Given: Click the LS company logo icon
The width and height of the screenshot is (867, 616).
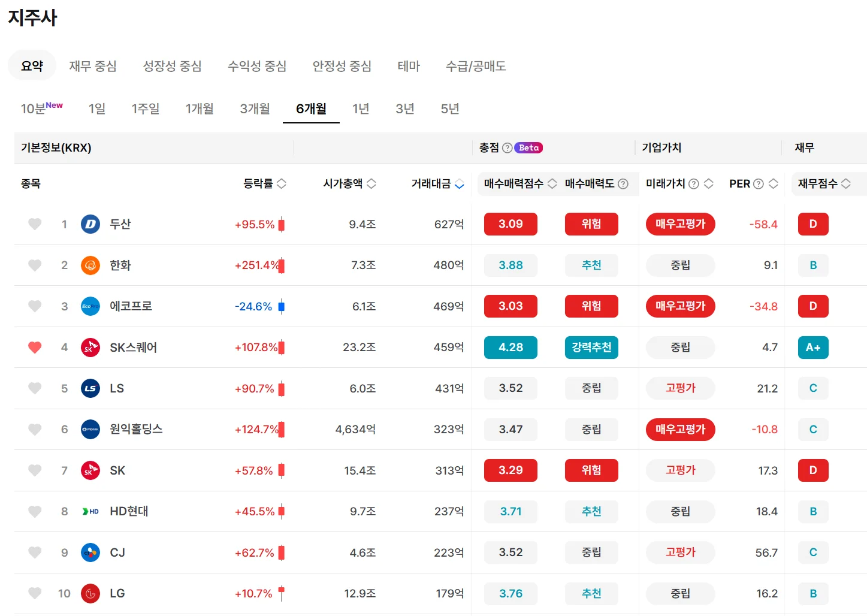Looking at the screenshot, I should 90,388.
